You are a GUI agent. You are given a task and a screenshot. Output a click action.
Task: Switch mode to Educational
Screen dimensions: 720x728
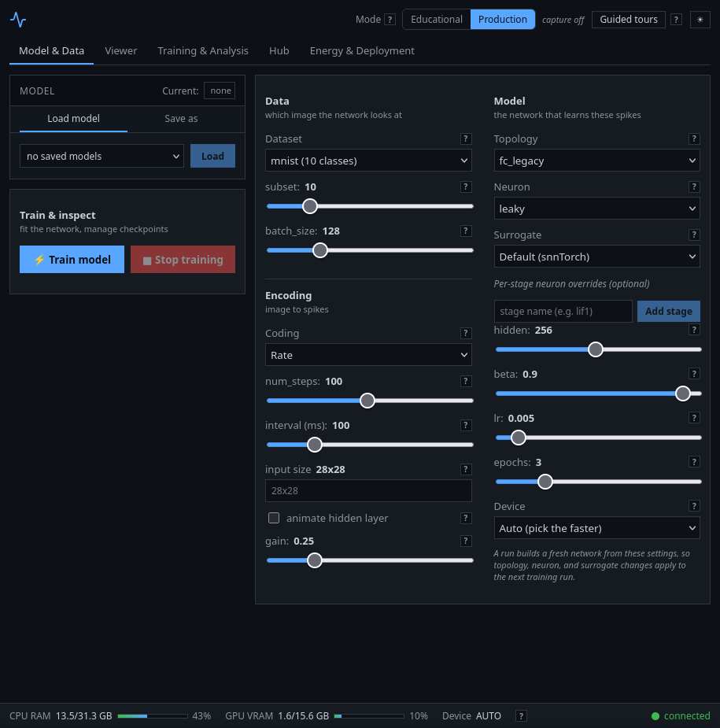point(437,20)
